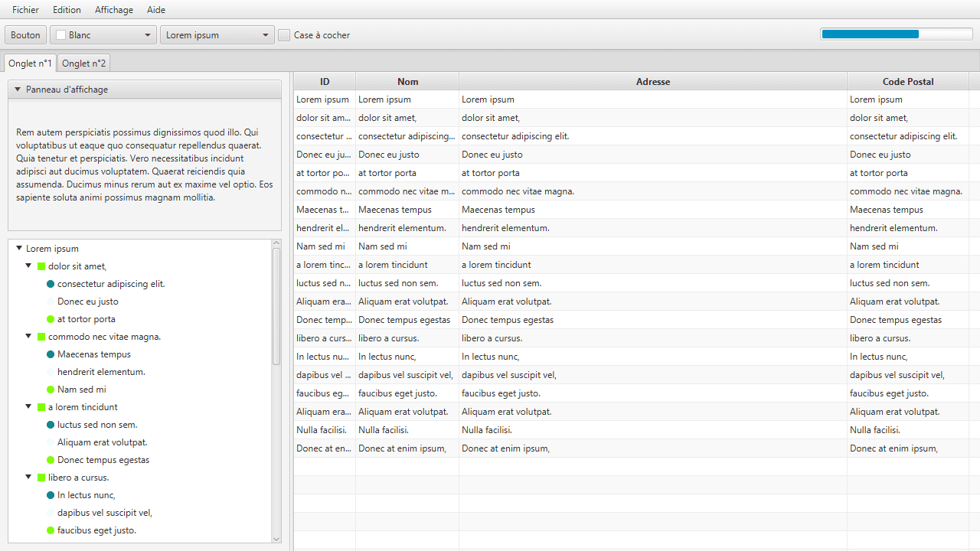The height and width of the screenshot is (551, 980).
Task: Select the circle icon beside "luctus sed non sem."
Action: 50,424
